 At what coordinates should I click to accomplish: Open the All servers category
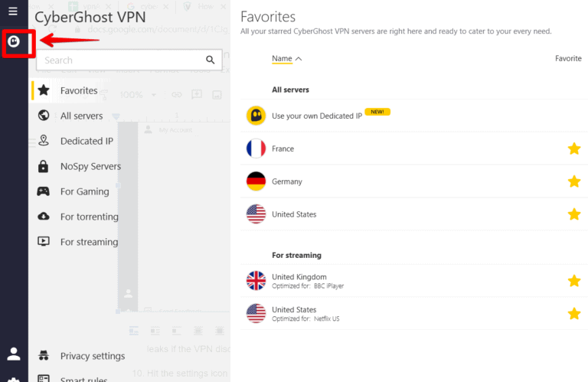81,116
